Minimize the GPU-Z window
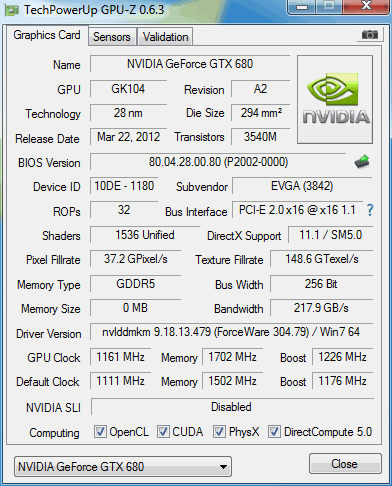 [x=302, y=7]
